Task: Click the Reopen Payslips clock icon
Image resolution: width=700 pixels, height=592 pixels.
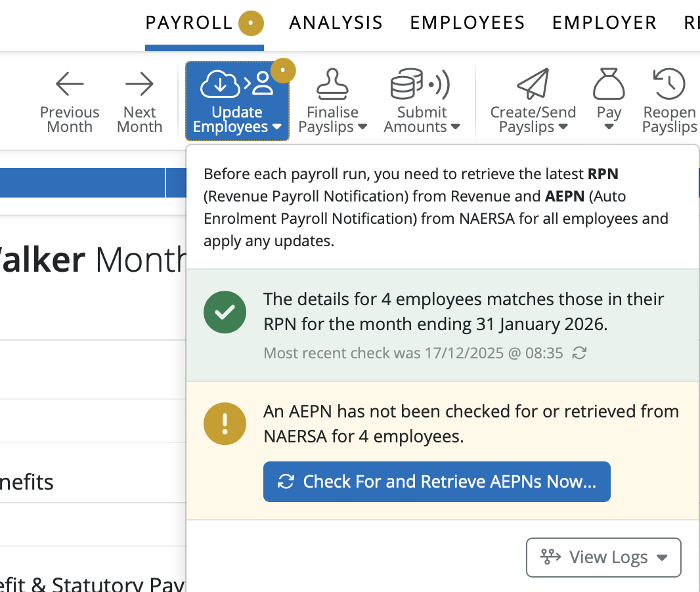Action: (669, 84)
